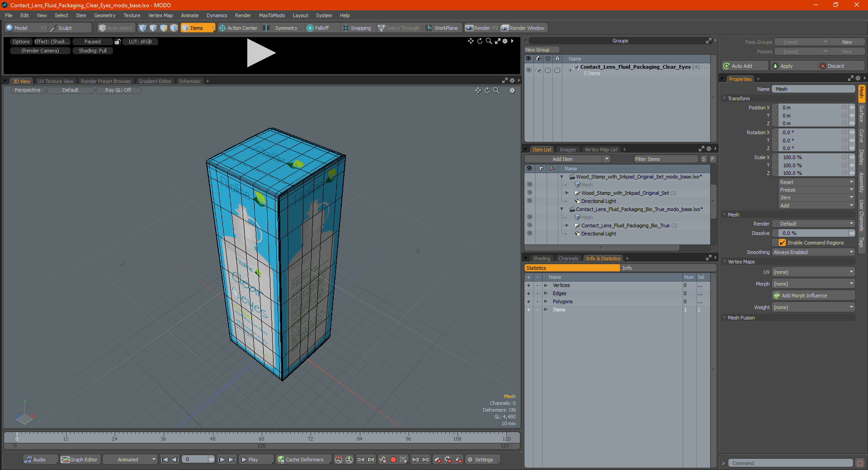Activate the Sculpt mode brush icon

point(53,28)
